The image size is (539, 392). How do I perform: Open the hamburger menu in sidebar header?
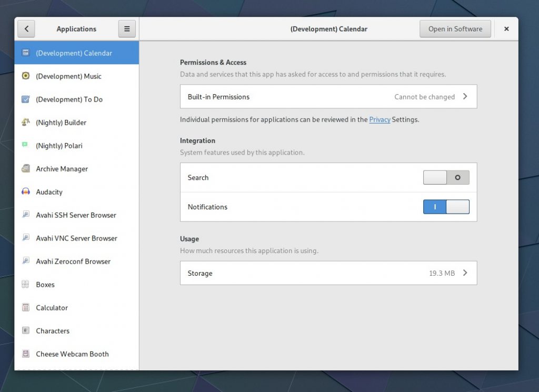coord(127,29)
